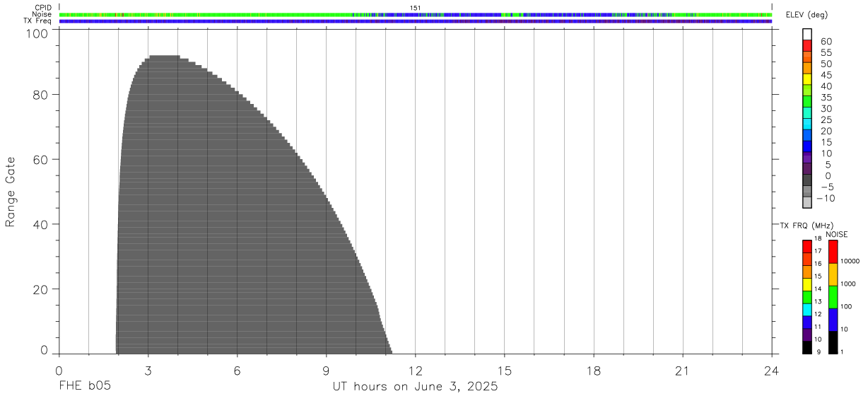
Task: Click the blue swatch in the NOISE bar
Action: [x=833, y=320]
